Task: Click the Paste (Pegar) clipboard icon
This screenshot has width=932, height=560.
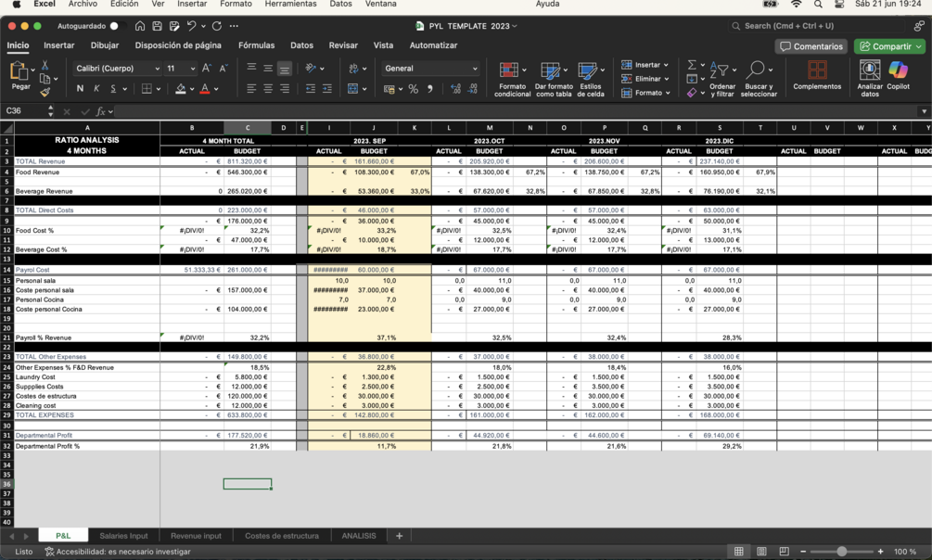Action: tap(19, 70)
